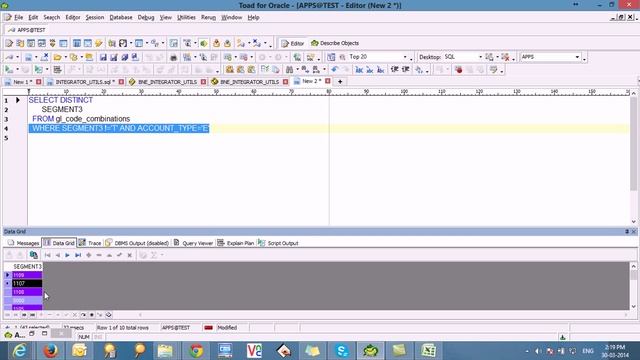Click the APPS@TEST connection tab

click(x=27, y=30)
